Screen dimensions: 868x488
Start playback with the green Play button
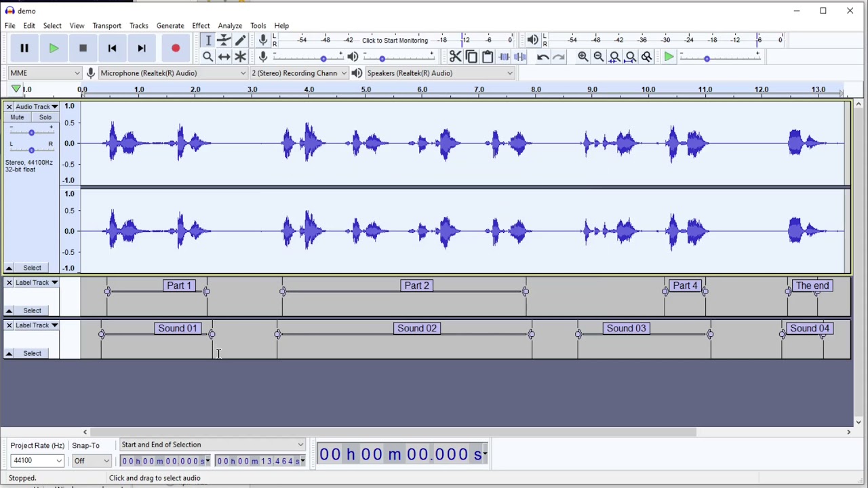coord(54,48)
